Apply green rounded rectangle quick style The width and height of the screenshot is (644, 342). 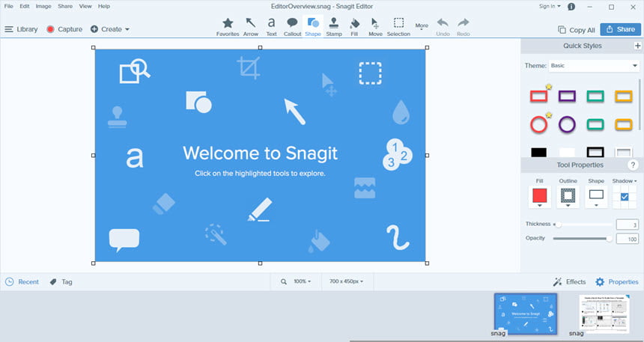click(x=595, y=124)
